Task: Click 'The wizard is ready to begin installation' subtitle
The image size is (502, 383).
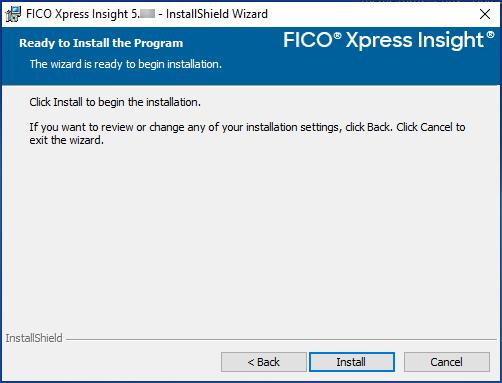Action: point(126,64)
